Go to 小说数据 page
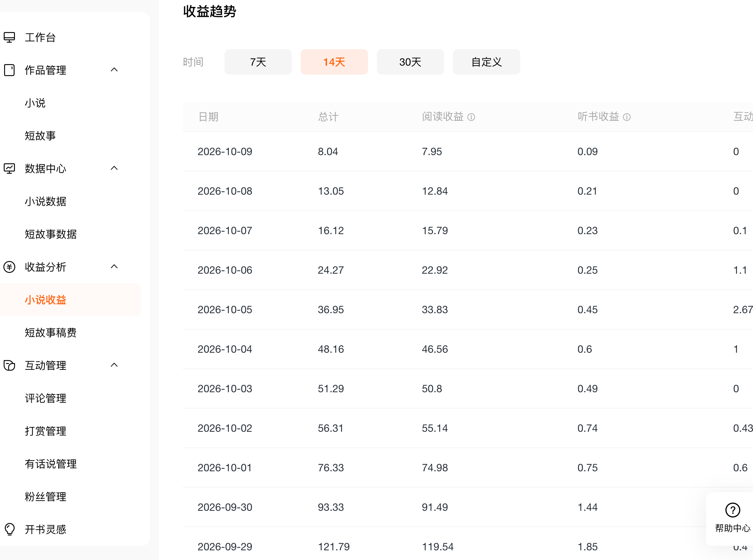The width and height of the screenshot is (753, 560). point(46,201)
